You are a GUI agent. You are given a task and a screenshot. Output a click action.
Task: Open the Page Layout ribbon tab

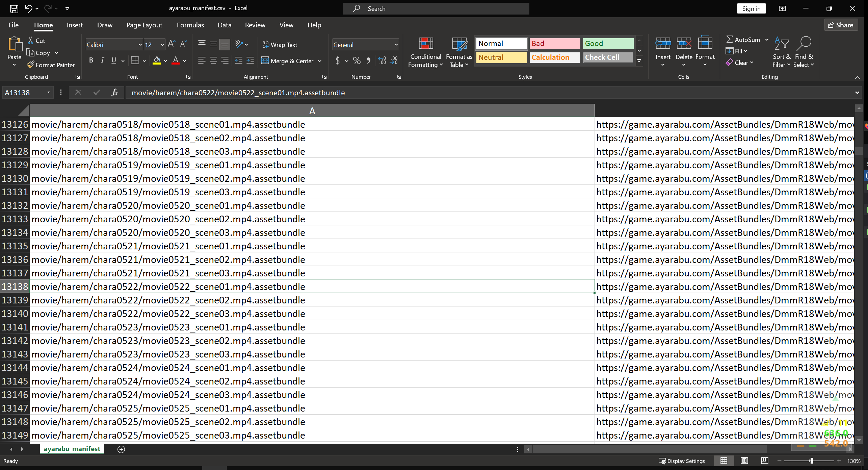144,25
